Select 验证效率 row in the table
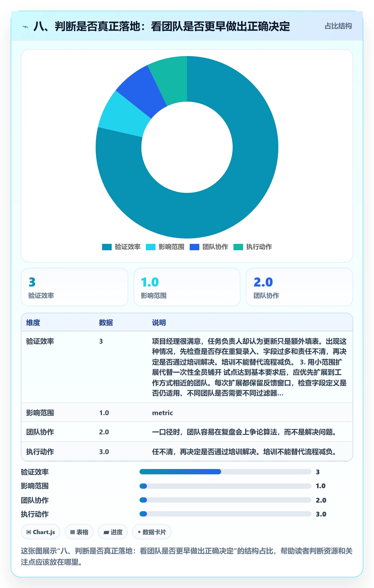Image resolution: width=374 pixels, height=588 pixels. point(187,367)
